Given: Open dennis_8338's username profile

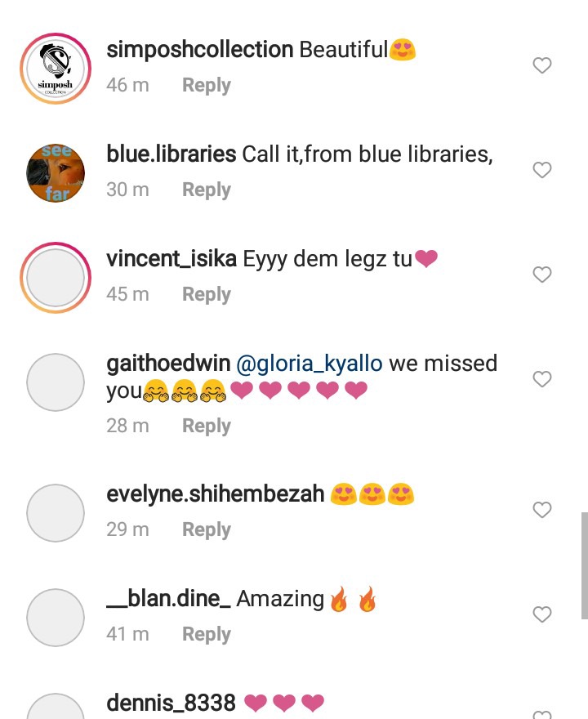Looking at the screenshot, I should (171, 703).
